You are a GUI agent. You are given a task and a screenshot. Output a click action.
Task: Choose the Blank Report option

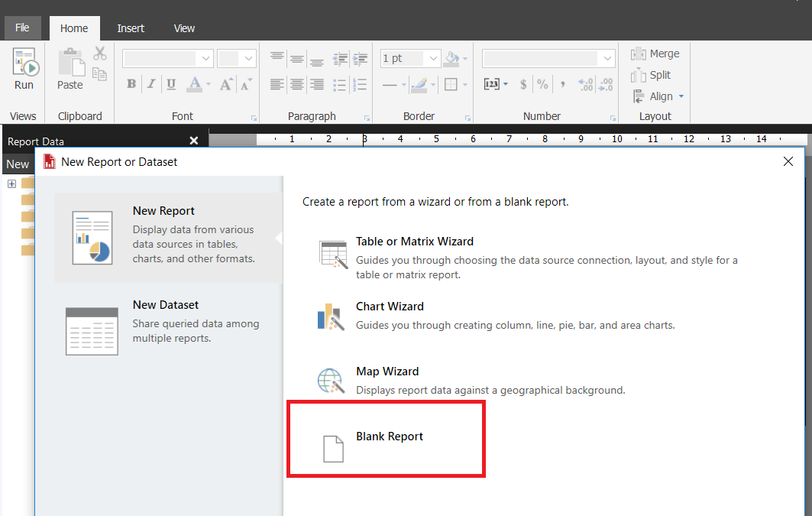pos(389,437)
